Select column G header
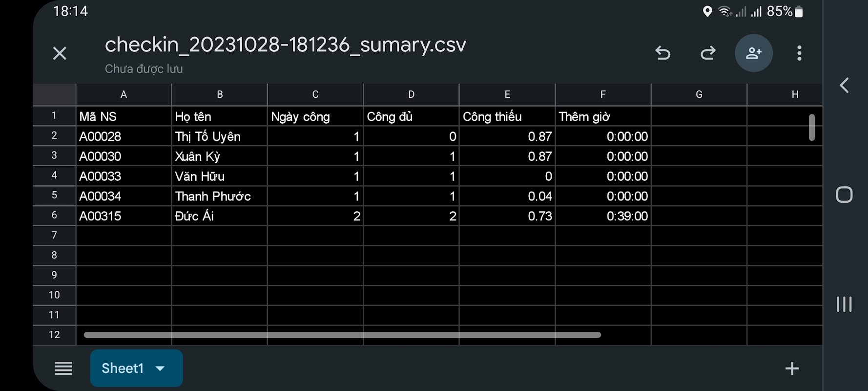868x391 pixels. coord(699,94)
